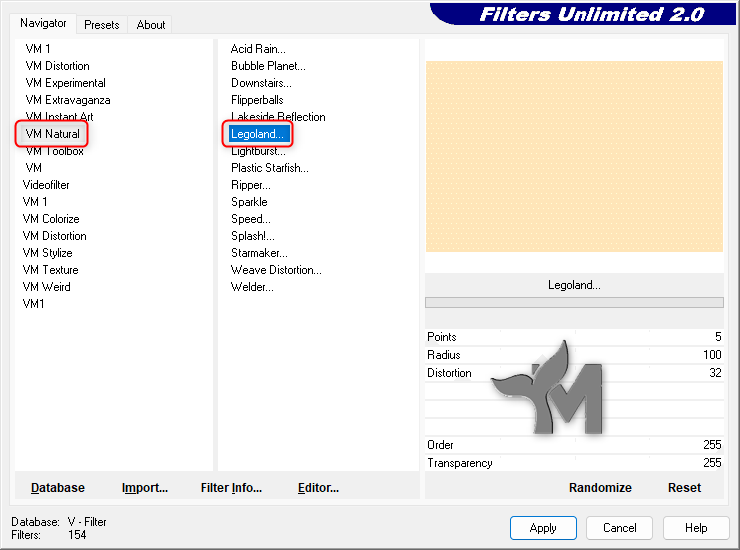Click the Distortion parameter slider

click(x=574, y=373)
